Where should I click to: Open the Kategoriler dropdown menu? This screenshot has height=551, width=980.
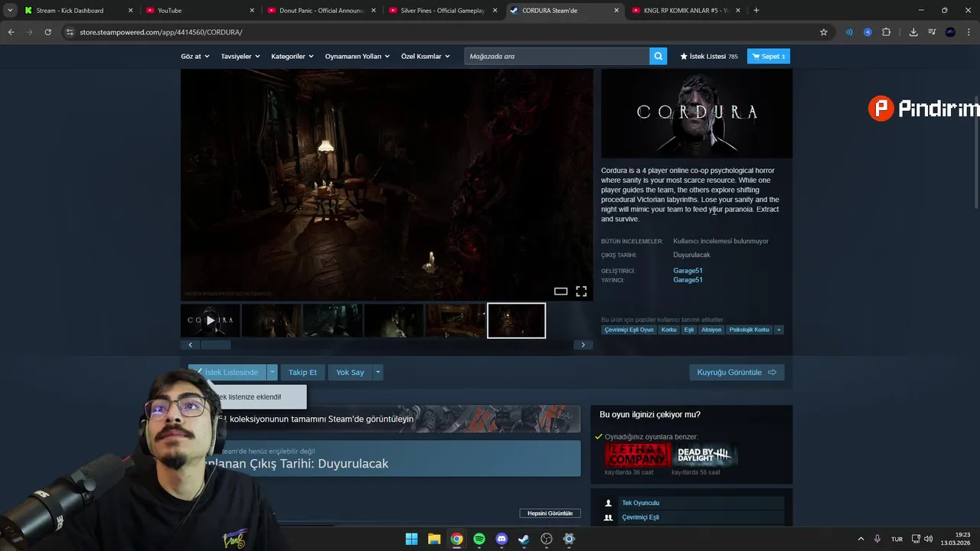pyautogui.click(x=292, y=56)
